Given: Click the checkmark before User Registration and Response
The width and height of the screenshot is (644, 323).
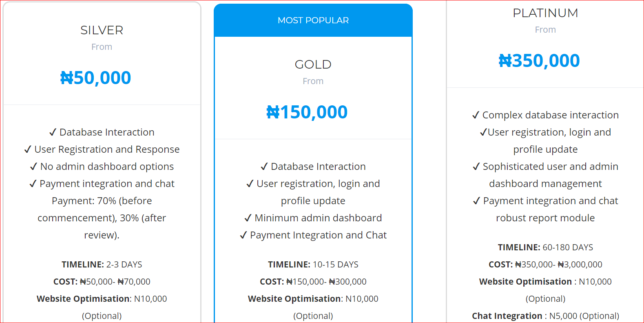Looking at the screenshot, I should (x=28, y=149).
